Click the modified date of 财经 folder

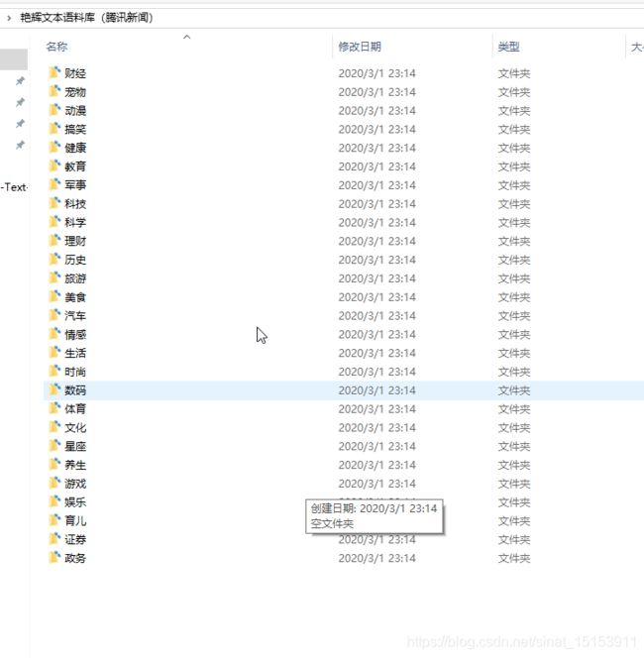pos(376,73)
